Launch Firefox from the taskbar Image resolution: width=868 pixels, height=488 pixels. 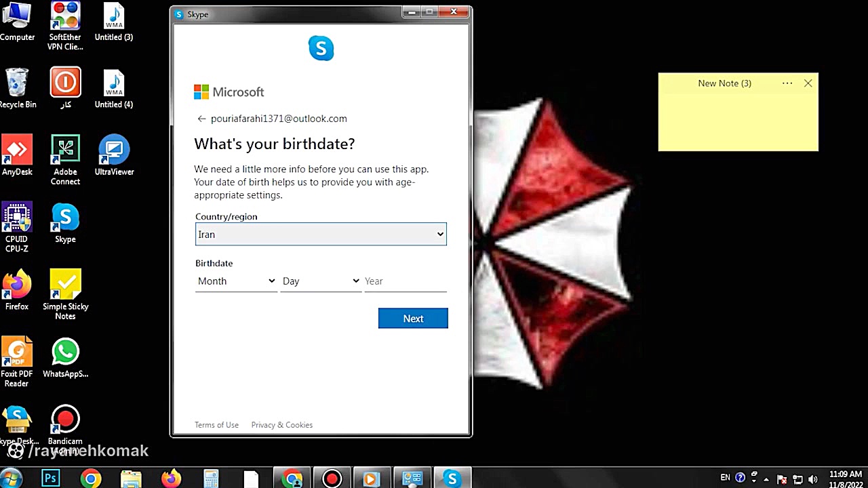[171, 479]
